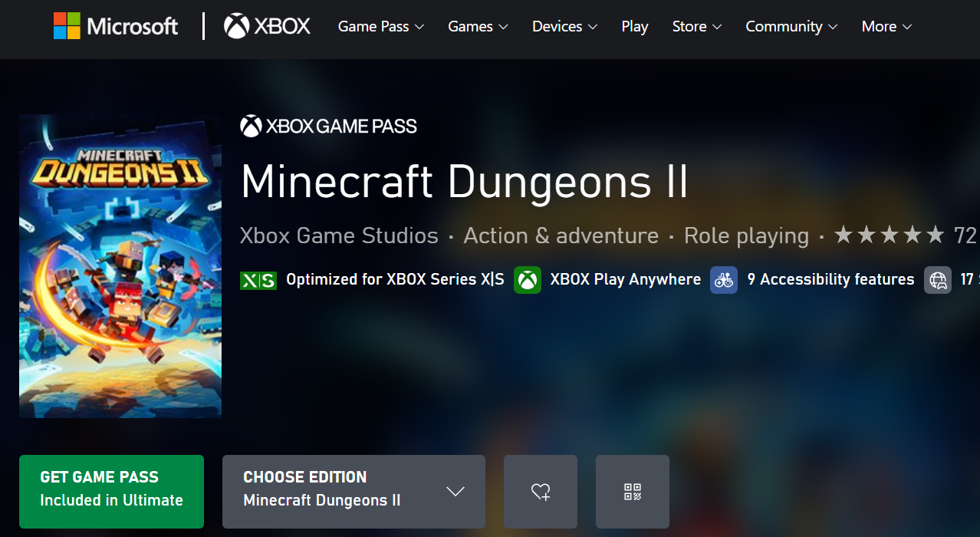Click the Xbox Game Pass logo above the title
The height and width of the screenshot is (537, 980).
point(328,126)
